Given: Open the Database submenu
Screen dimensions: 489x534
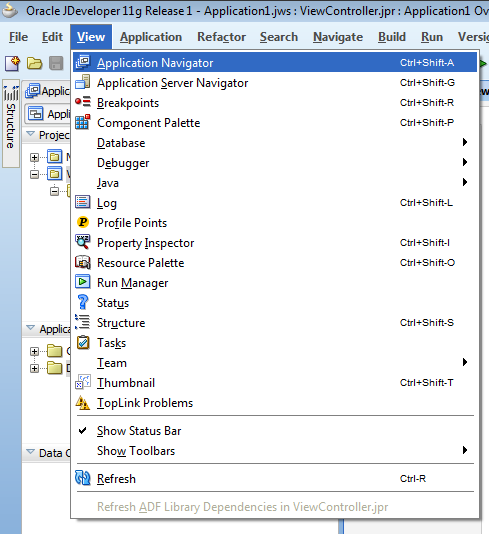Looking at the screenshot, I should tap(275, 143).
